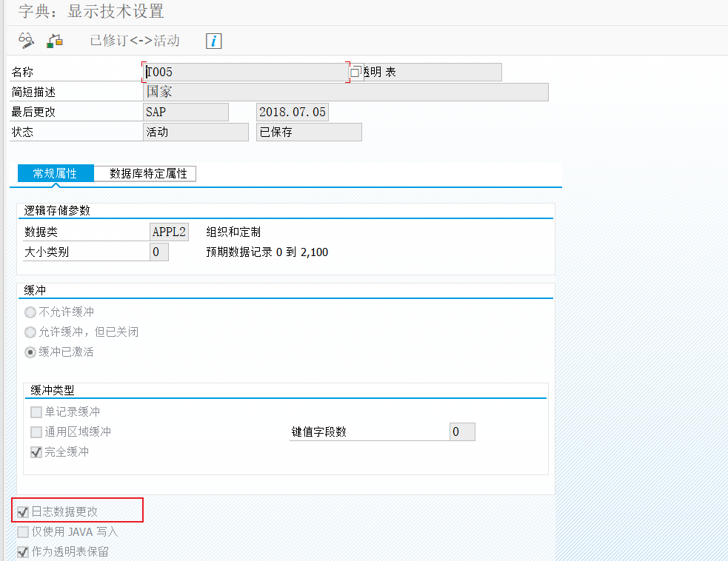Click the 键值字段数 field showing 0
Viewport: 728px width, 561px height.
click(x=462, y=431)
